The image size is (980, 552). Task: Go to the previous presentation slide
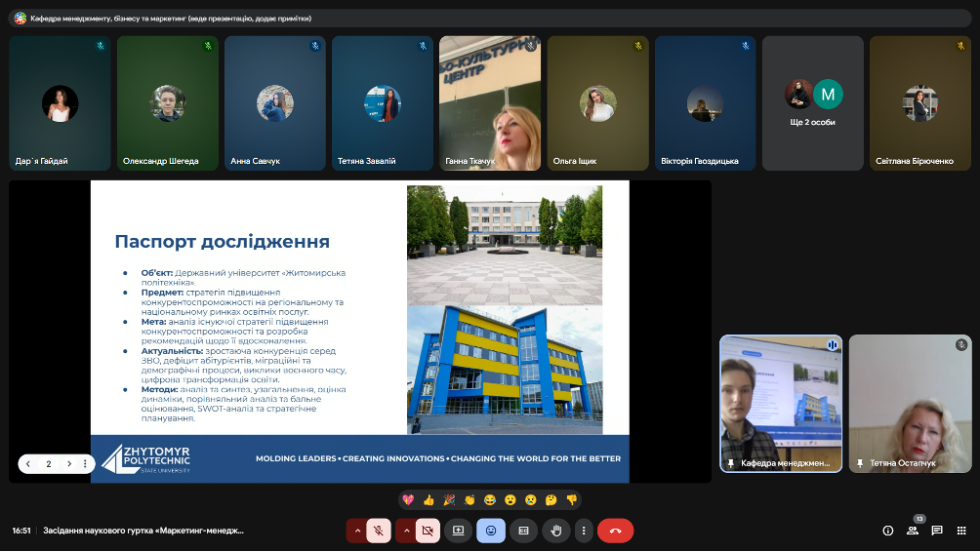pos(28,464)
